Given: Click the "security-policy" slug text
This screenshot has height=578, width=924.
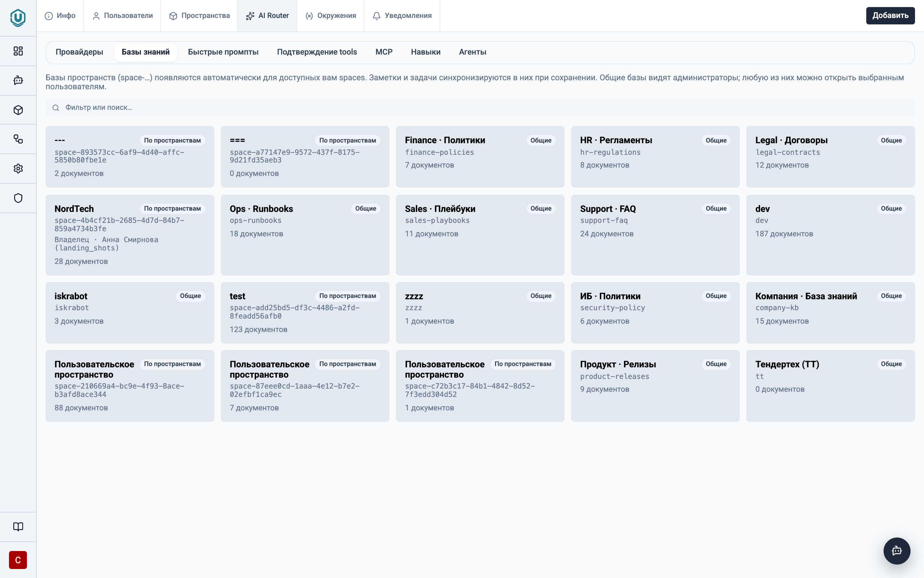Looking at the screenshot, I should point(612,308).
